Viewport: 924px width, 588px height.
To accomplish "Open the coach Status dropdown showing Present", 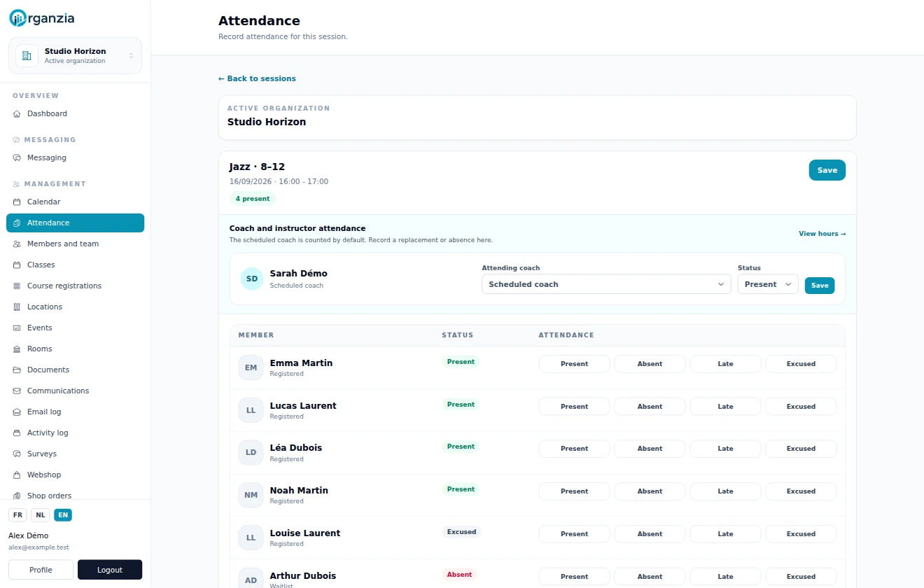I will (768, 284).
